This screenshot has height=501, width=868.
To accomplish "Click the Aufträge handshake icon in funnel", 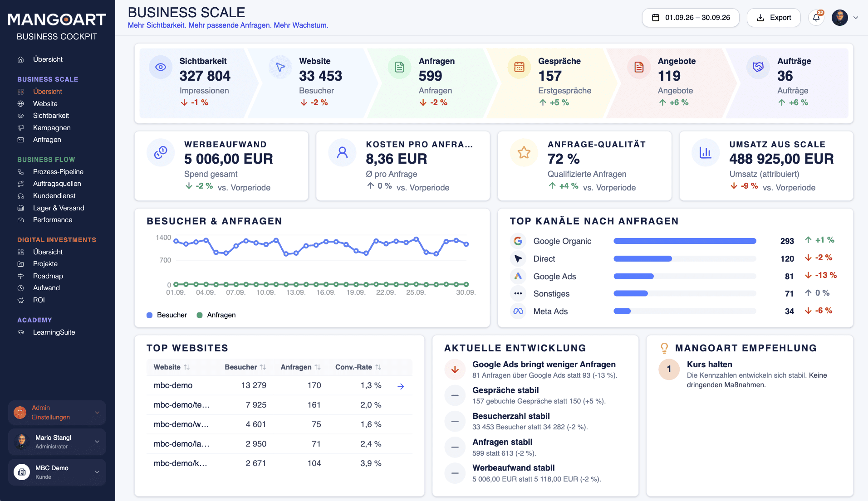I will [758, 67].
